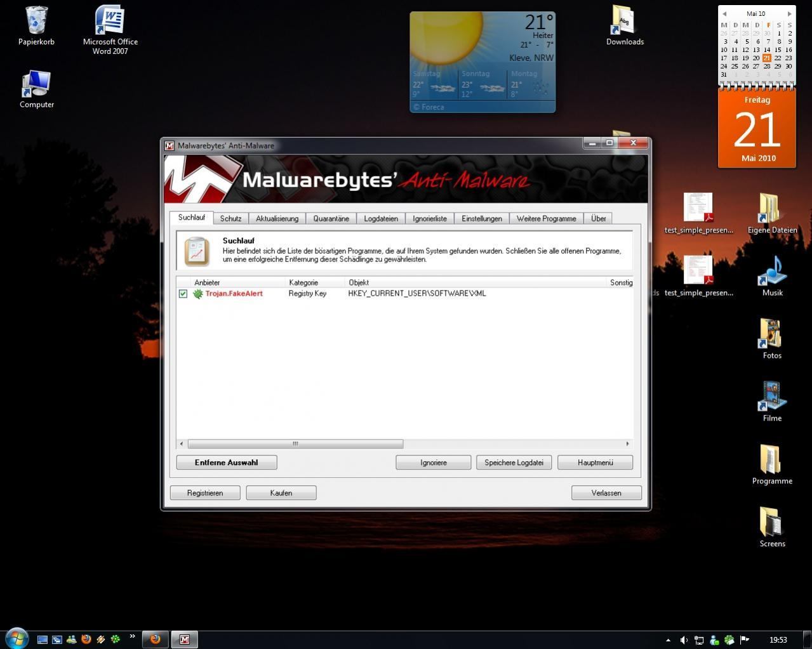812x649 pixels.
Task: Open the Programme folder icon
Action: click(x=772, y=464)
